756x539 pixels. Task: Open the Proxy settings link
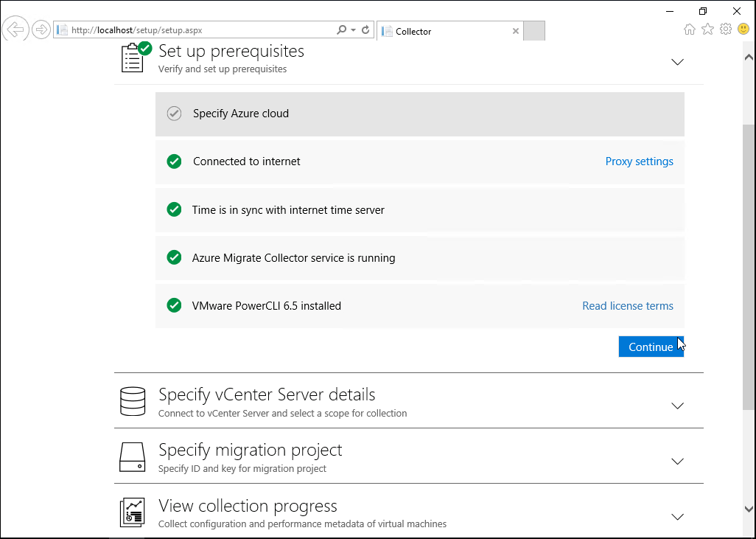click(x=639, y=161)
